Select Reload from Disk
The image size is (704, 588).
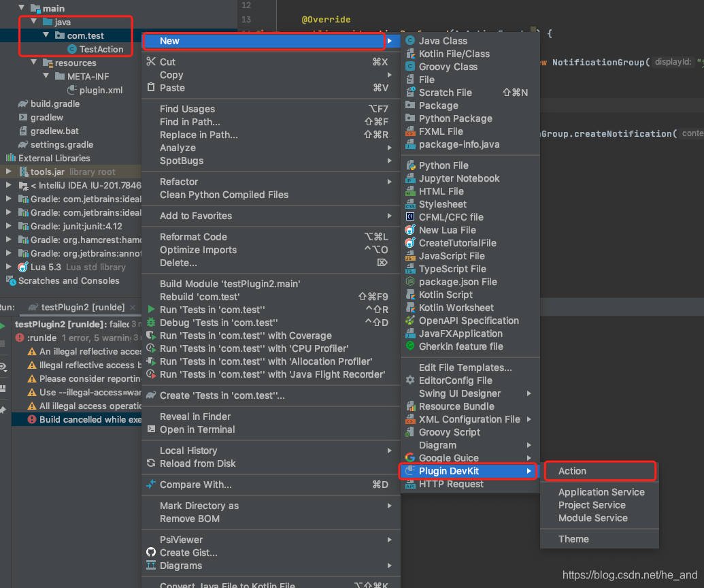tap(271, 463)
